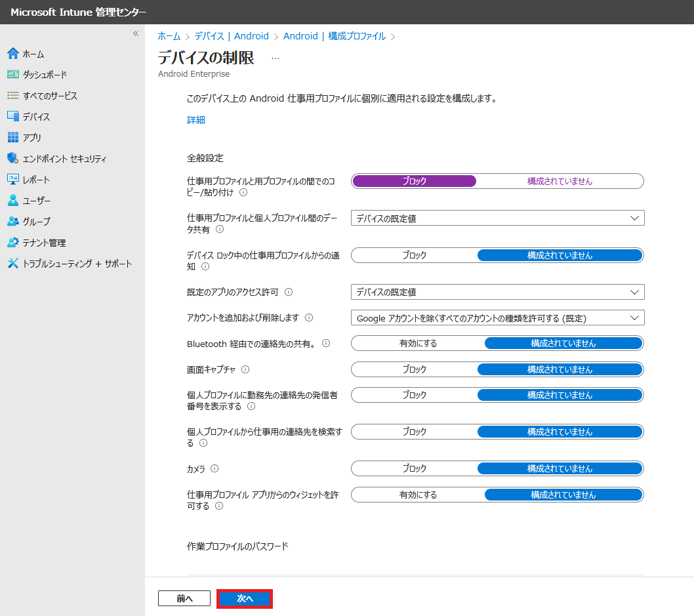This screenshot has width=694, height=616.
Task: Open the ellipsis menu beside デバイスの制限
Action: click(276, 58)
